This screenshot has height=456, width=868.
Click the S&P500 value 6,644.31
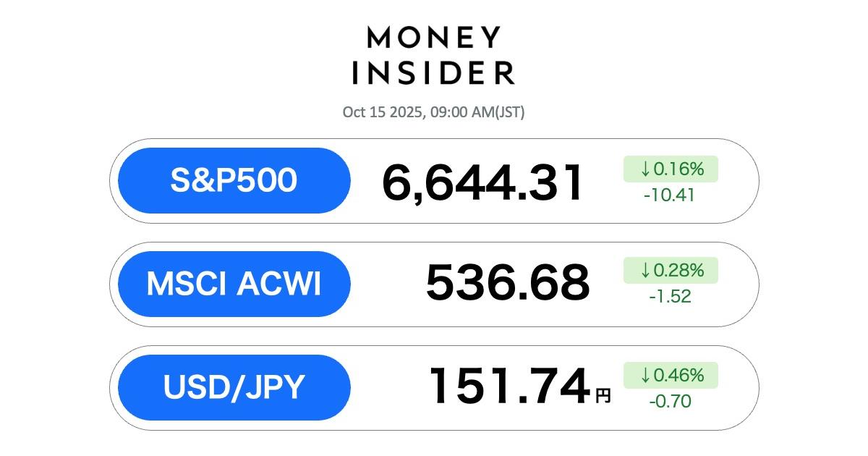coord(482,182)
